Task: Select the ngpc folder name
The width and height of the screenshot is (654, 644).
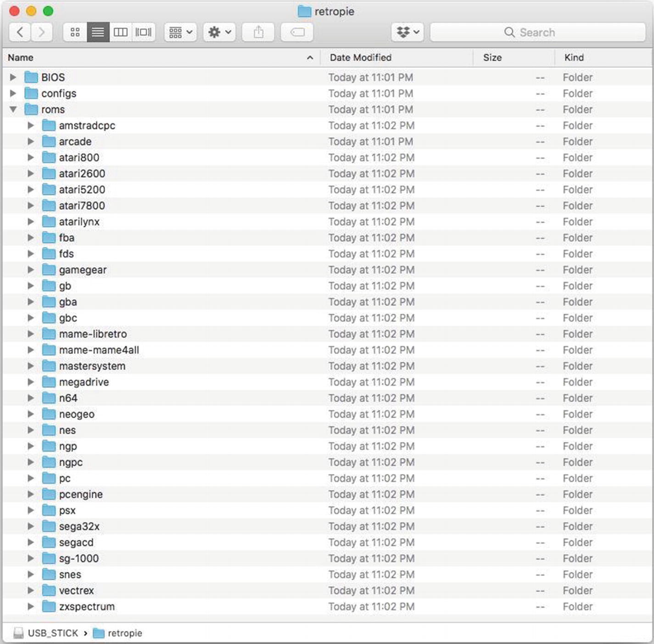Action: click(x=71, y=462)
